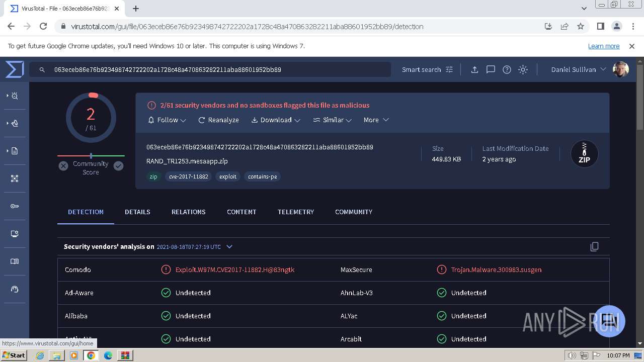
Task: Bookmark this page with the star
Action: click(x=581, y=26)
